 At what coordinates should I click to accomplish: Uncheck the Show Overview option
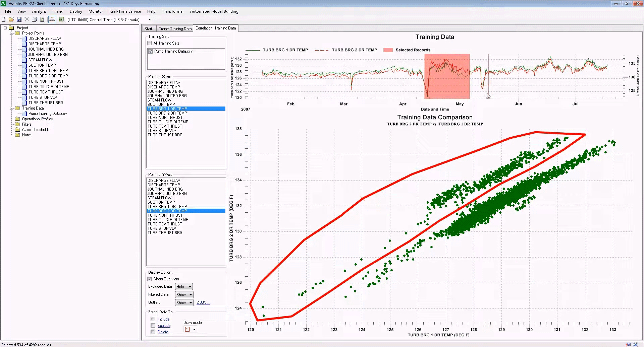[149, 279]
